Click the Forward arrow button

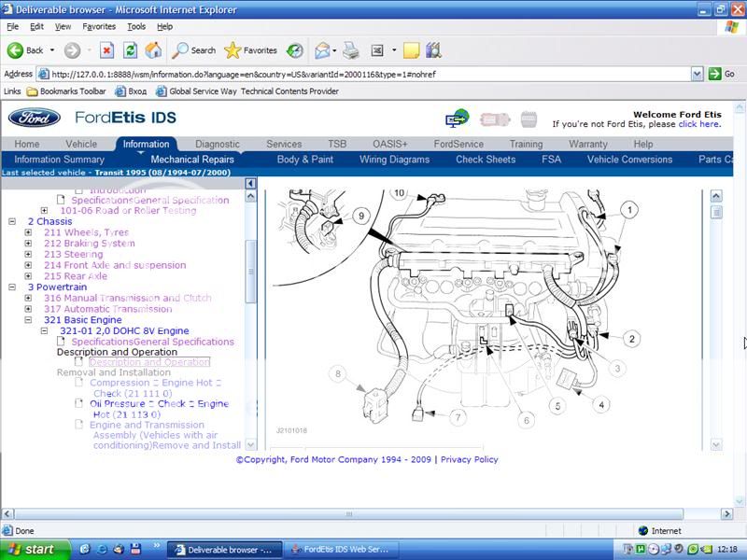pos(73,50)
